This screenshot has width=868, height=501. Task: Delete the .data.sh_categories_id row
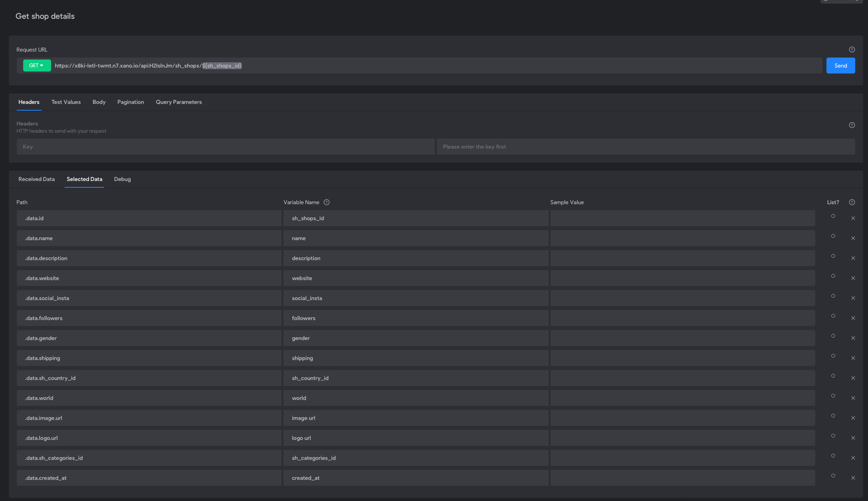tap(853, 458)
